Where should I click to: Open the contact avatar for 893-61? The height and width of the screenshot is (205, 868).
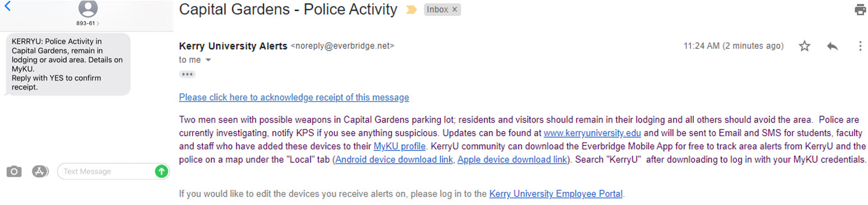[88, 8]
